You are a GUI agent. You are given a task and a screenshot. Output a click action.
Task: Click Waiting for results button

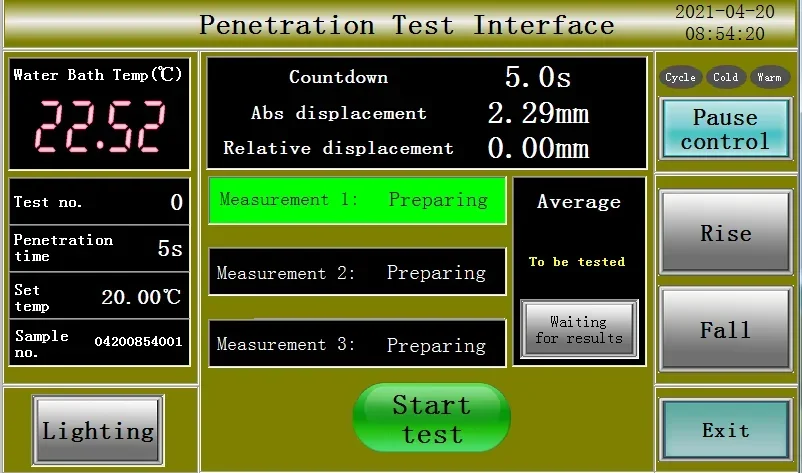pos(579,329)
